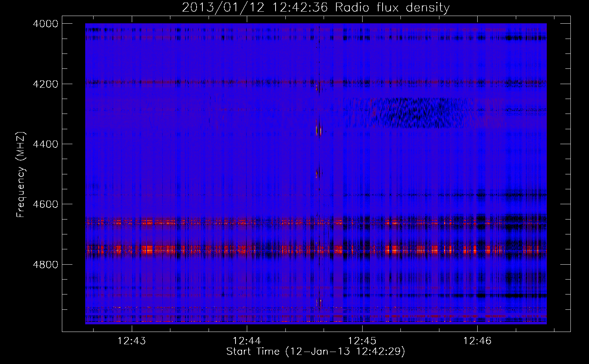
Task: Click the bright vertical spike near 4350 MHz
Action: pos(317,128)
